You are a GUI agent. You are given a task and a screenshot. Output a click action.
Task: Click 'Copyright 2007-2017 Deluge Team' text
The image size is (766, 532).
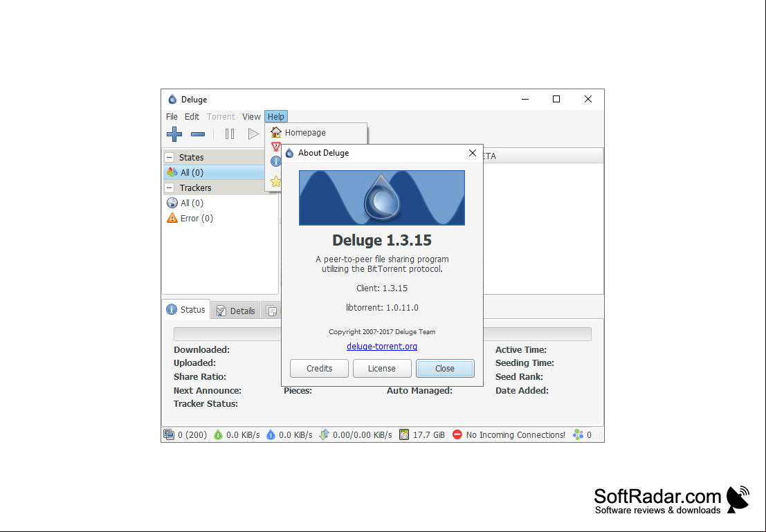tap(382, 331)
